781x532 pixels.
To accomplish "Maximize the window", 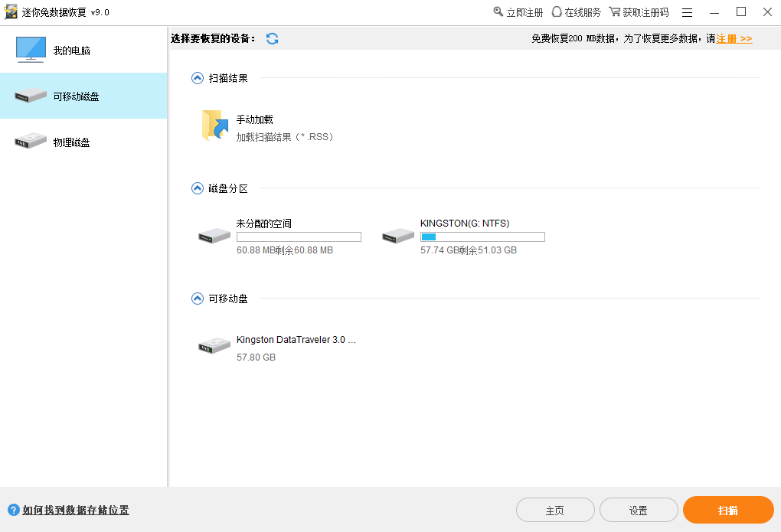I will pos(741,12).
